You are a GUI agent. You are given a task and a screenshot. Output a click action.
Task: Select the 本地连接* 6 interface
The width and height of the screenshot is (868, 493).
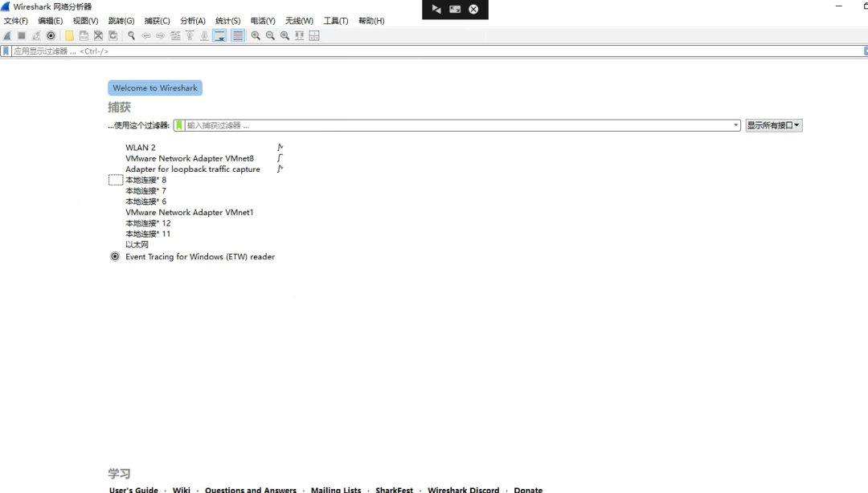145,202
